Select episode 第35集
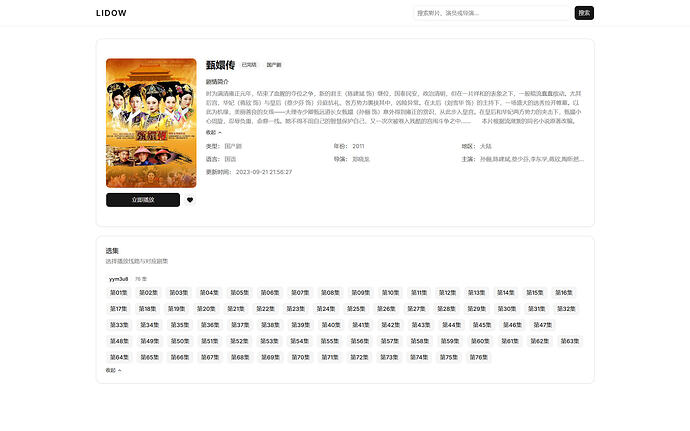This screenshot has width=690, height=431. pos(180,325)
